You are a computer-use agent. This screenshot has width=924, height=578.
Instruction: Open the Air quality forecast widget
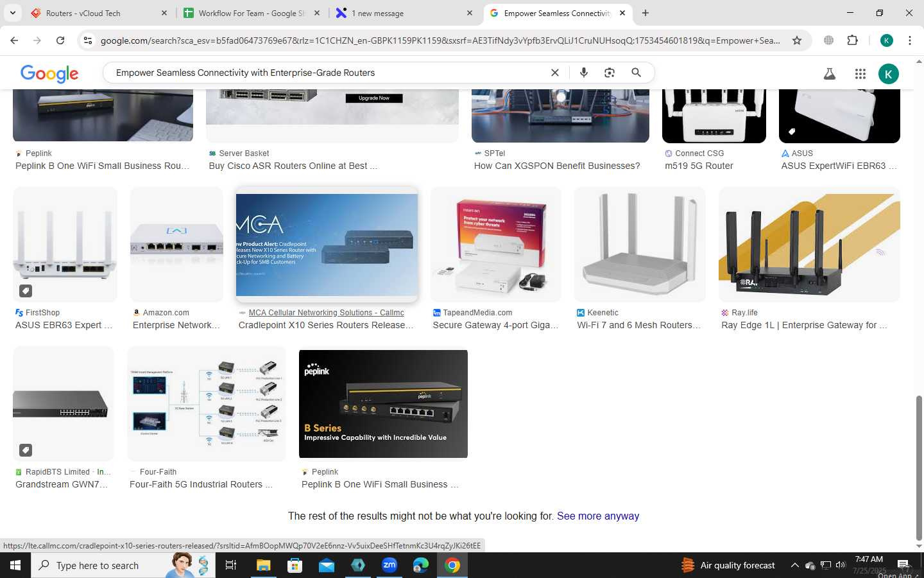(x=728, y=565)
